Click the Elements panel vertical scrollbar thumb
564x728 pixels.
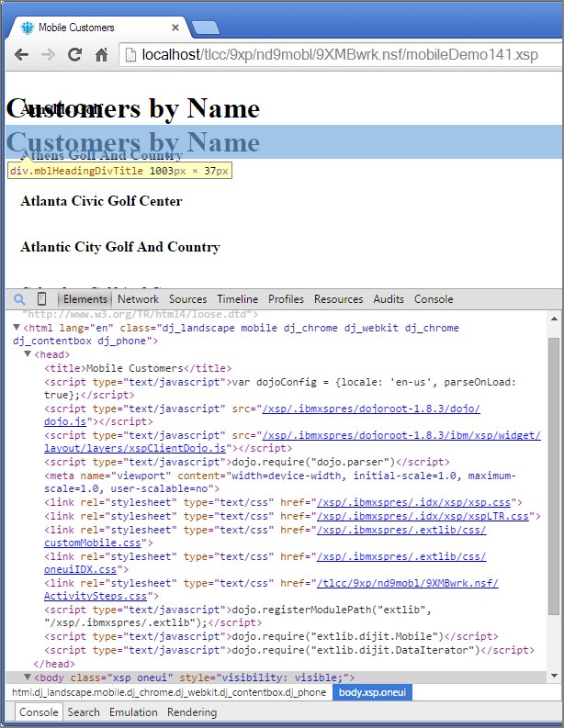[x=554, y=476]
